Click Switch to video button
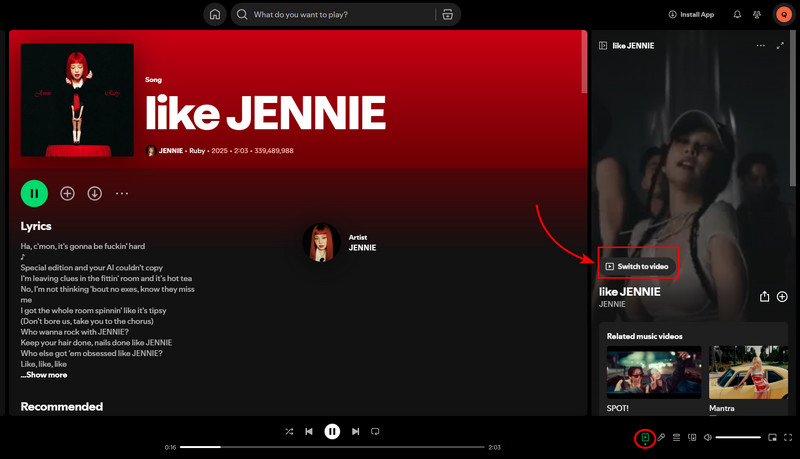This screenshot has height=459, width=800. [x=637, y=267]
